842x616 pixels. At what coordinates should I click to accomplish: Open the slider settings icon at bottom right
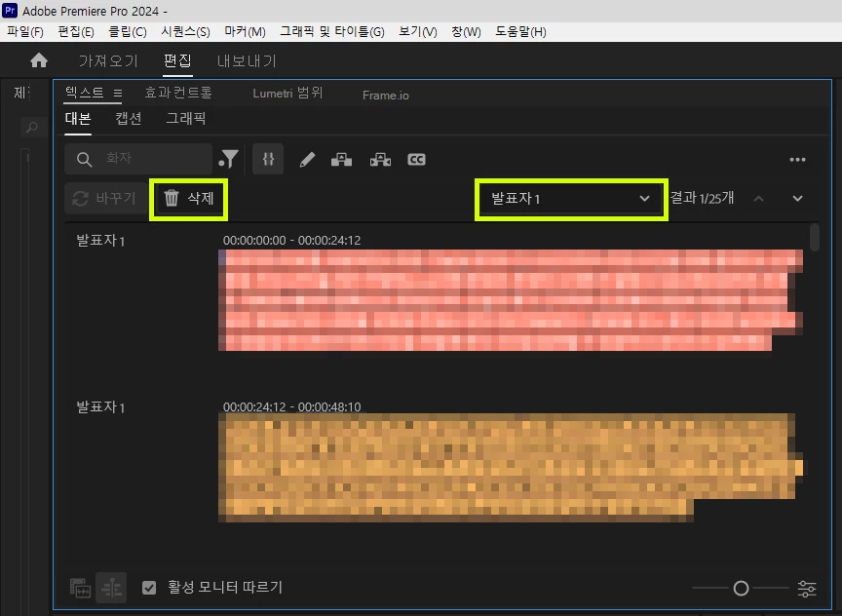[807, 588]
